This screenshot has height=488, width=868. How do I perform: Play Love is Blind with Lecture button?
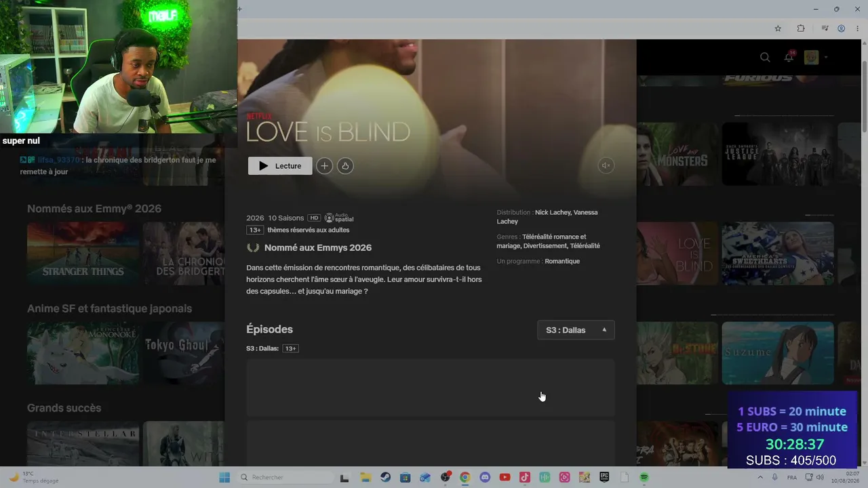tap(280, 166)
